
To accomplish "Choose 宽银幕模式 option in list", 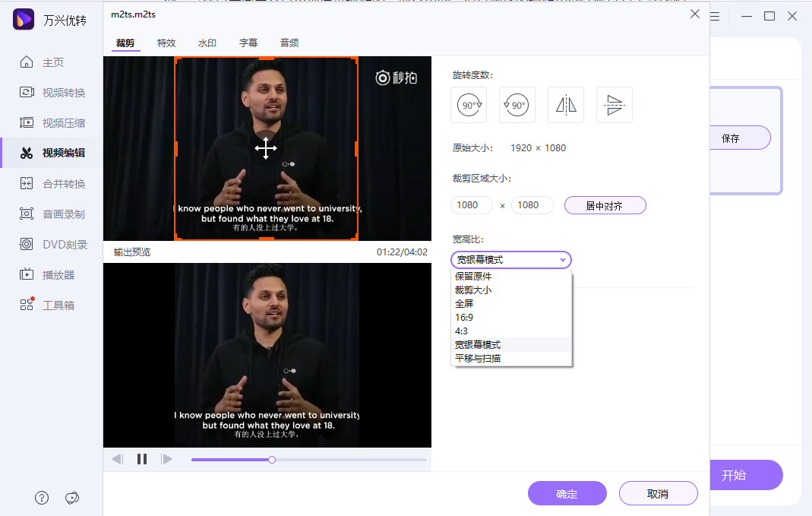I will (x=512, y=344).
